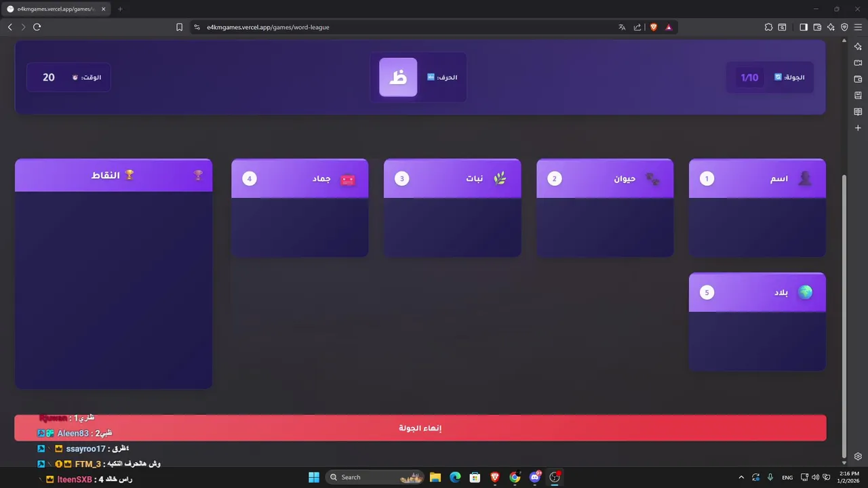Click the pink box icon on جماد card
868x488 pixels.
(x=347, y=180)
